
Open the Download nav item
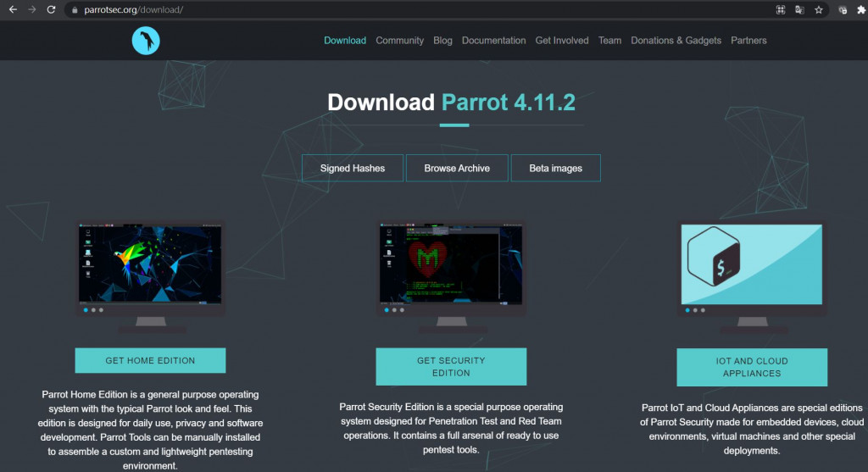[345, 41]
